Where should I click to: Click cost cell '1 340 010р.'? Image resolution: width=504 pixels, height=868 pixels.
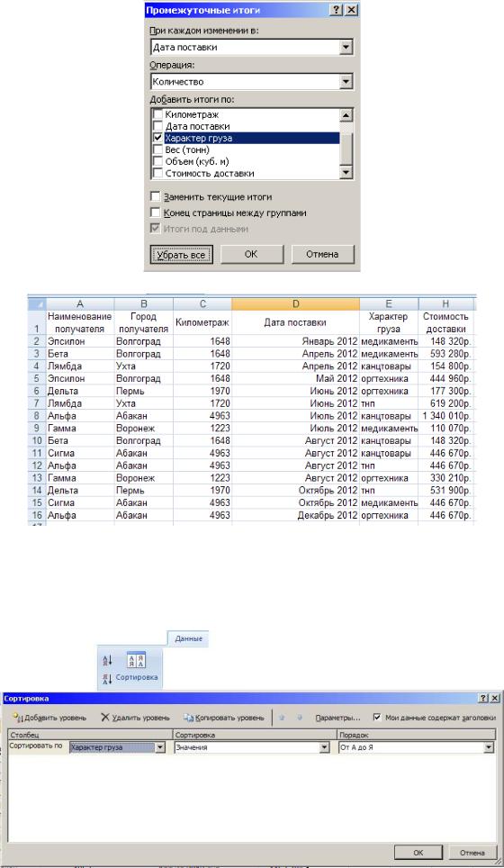click(445, 416)
